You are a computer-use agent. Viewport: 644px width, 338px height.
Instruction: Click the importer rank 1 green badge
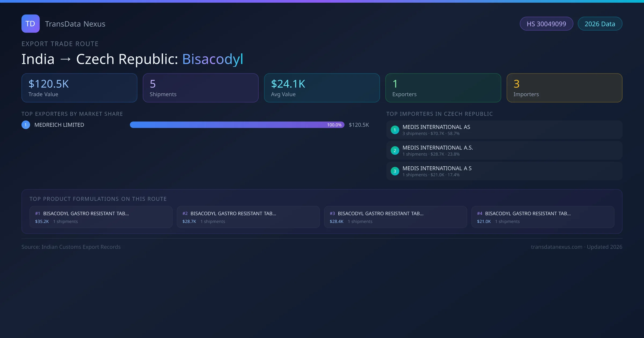tap(395, 130)
